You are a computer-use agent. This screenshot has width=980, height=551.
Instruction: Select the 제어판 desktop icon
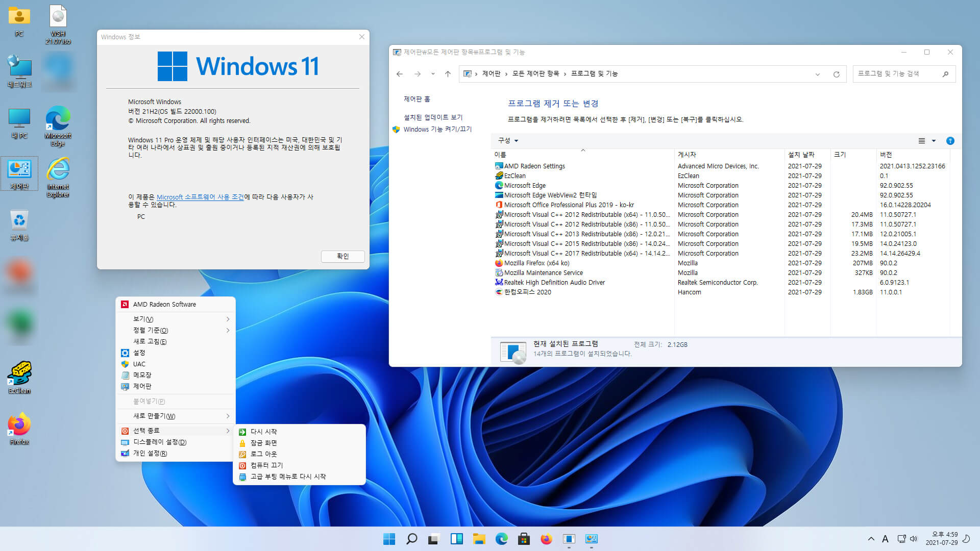pos(19,173)
